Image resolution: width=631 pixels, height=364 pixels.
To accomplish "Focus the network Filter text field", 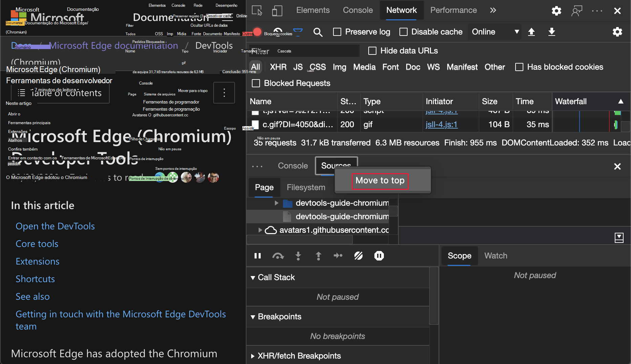I will 304,51.
